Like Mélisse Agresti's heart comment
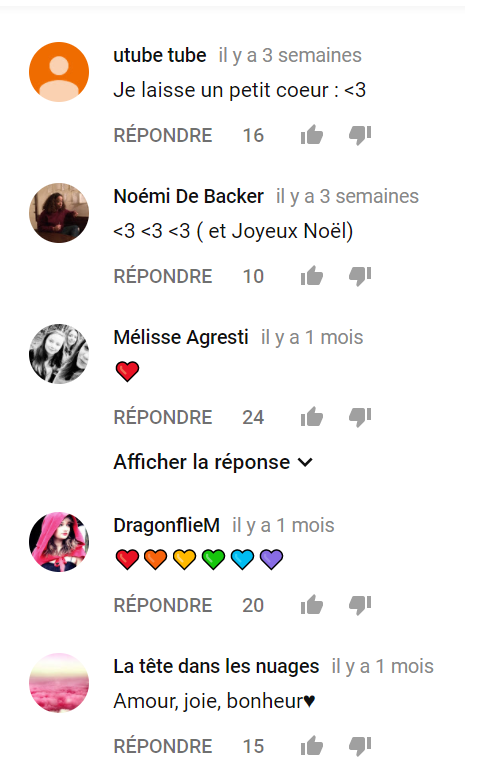This screenshot has height=774, width=483. coord(312,417)
